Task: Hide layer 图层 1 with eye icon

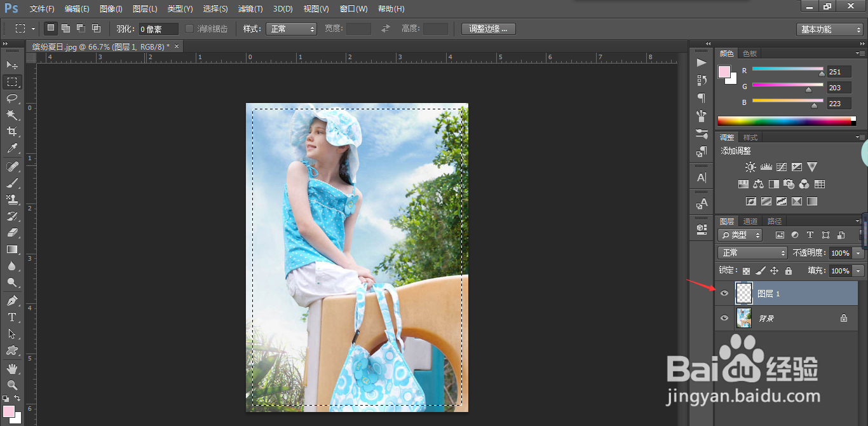Action: pyautogui.click(x=724, y=293)
